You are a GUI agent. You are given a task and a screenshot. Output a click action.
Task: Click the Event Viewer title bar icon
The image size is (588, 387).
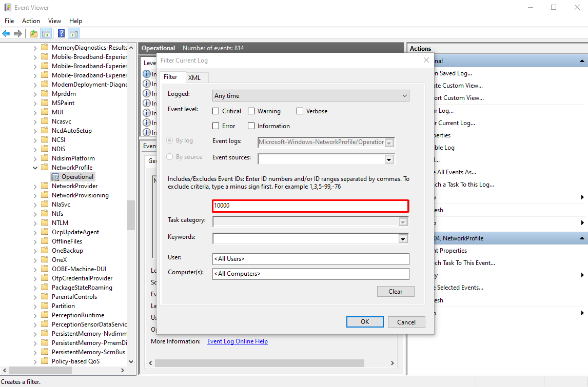pos(7,7)
